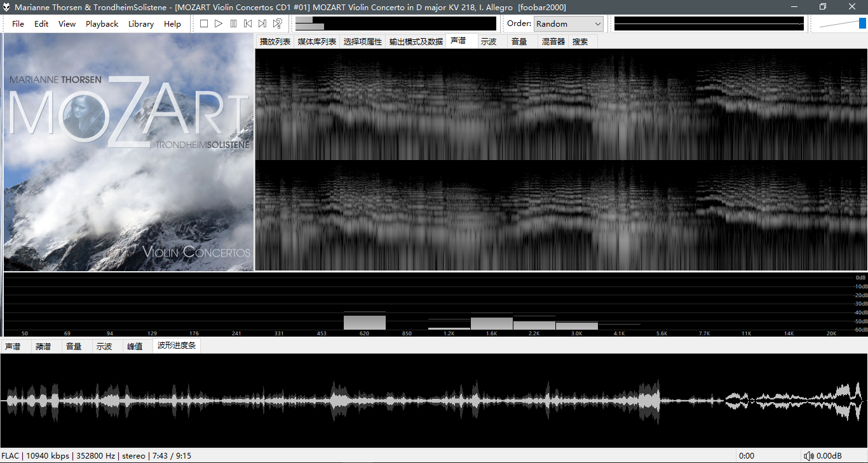Viewport: 868px width, 463px height.
Task: Skip to the next track
Action: point(262,23)
